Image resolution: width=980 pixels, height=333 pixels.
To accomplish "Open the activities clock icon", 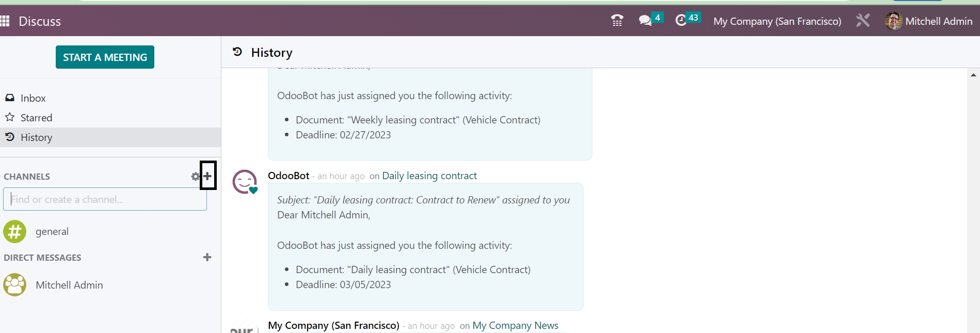I will (x=681, y=20).
